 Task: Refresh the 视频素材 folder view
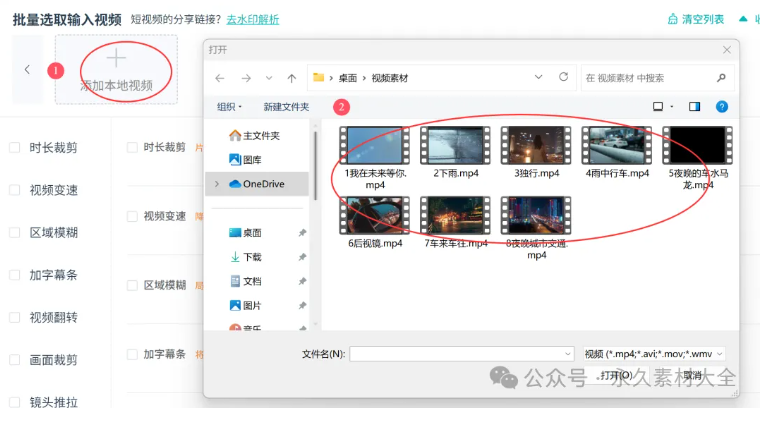click(x=563, y=77)
